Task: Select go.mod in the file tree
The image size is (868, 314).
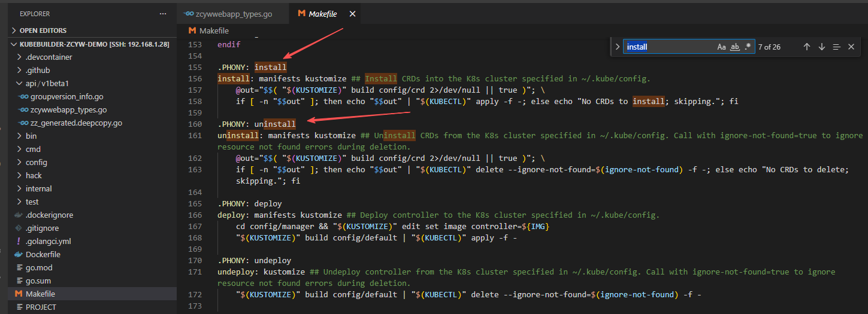Action: tap(39, 267)
